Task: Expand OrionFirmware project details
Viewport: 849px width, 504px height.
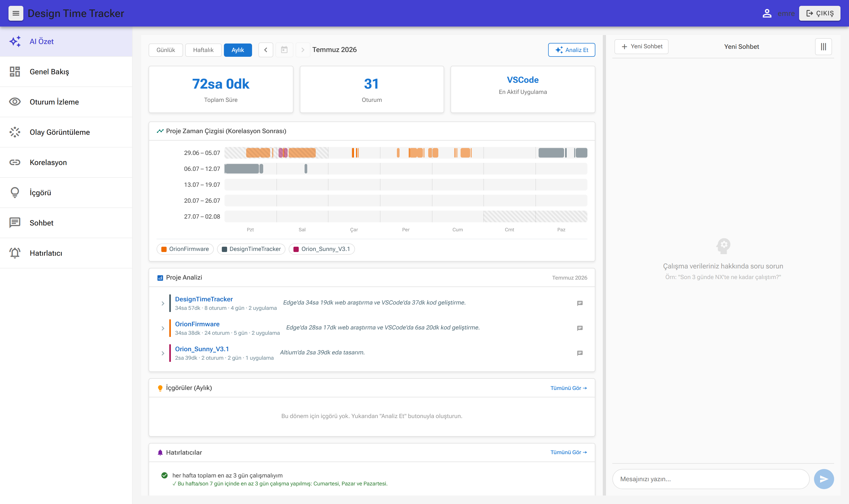Action: click(163, 328)
